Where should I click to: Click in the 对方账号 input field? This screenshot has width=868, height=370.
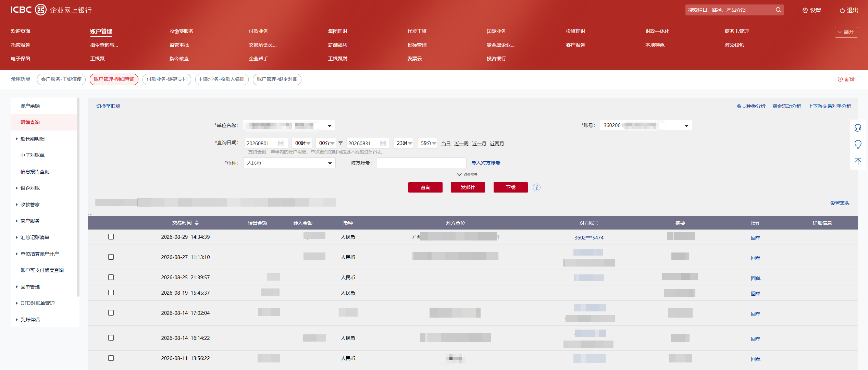pos(421,163)
